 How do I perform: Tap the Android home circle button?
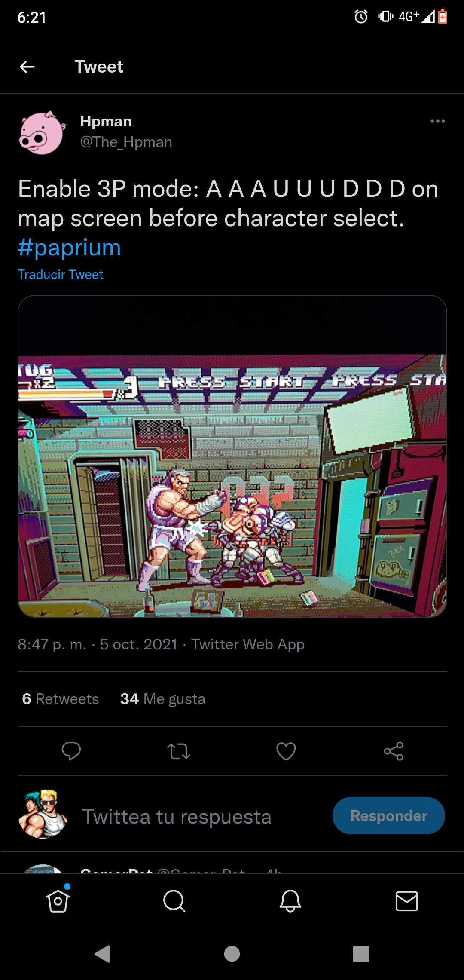click(x=232, y=954)
